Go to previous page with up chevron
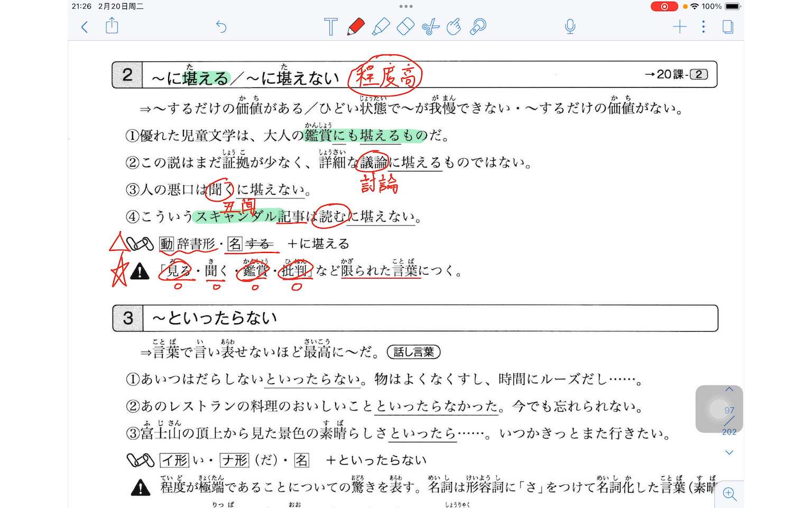 click(x=729, y=389)
